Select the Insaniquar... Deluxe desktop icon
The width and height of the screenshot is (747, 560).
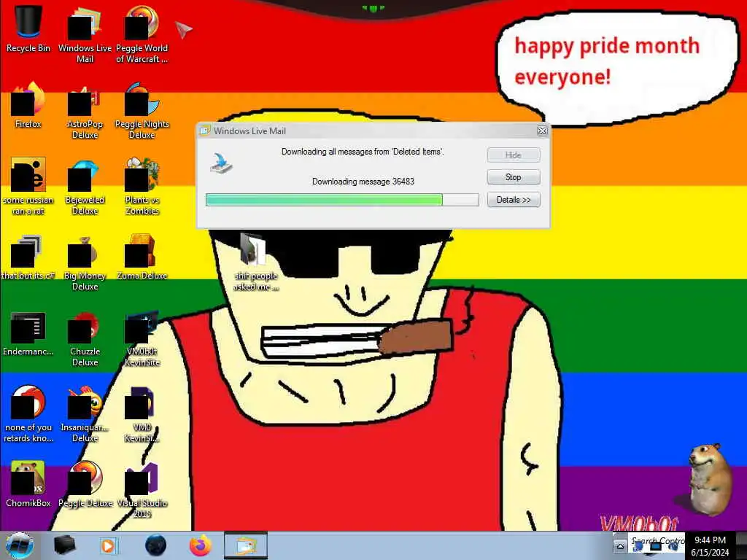pos(85,413)
